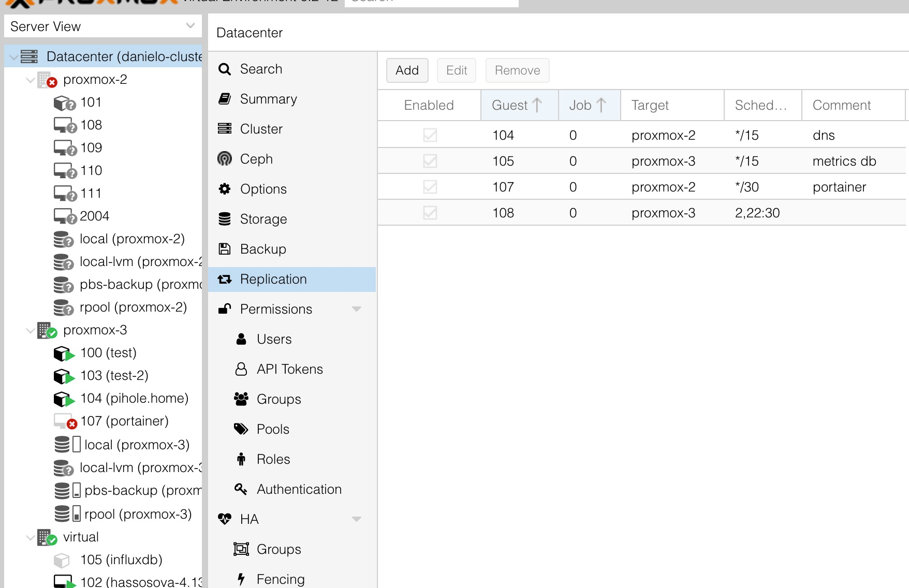909x588 pixels.
Task: Open Groups under Permissions
Action: (x=292, y=399)
